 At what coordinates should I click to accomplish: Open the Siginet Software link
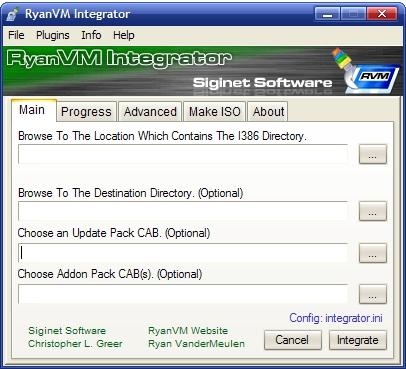[x=67, y=331]
